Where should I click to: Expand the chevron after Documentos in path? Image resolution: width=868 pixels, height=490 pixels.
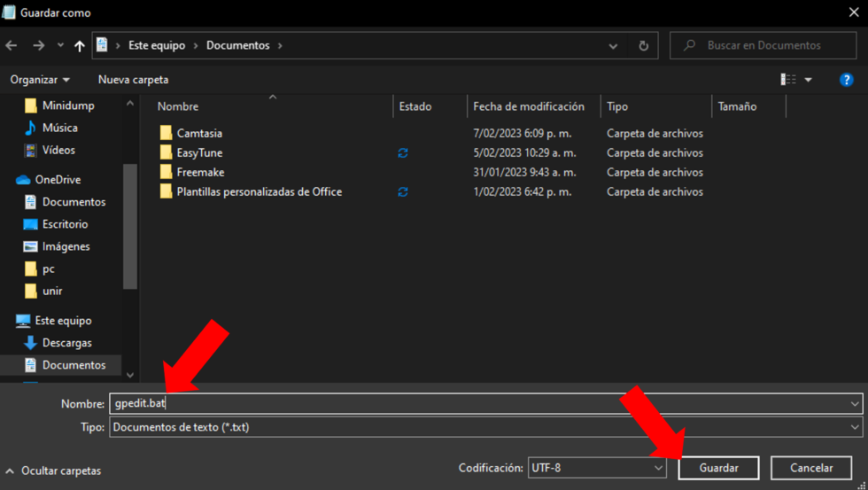click(280, 45)
